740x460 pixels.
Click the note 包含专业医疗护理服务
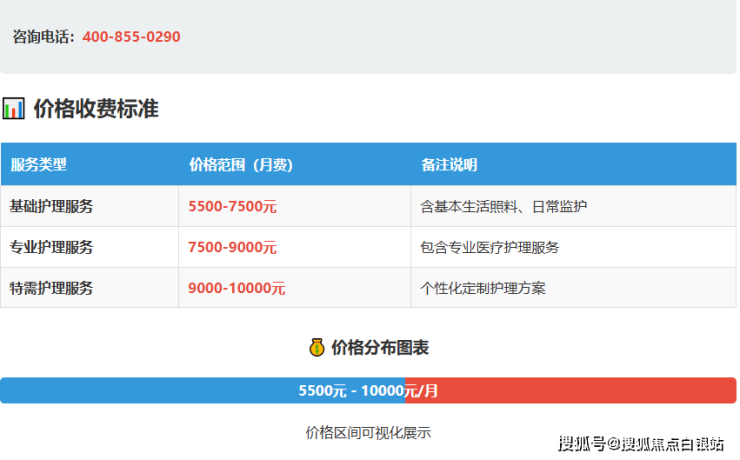(490, 247)
